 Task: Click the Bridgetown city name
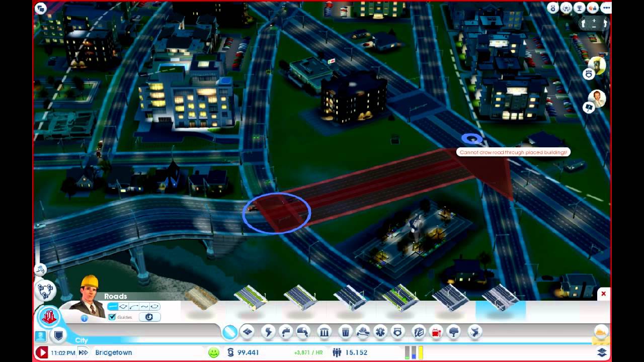pyautogui.click(x=114, y=352)
